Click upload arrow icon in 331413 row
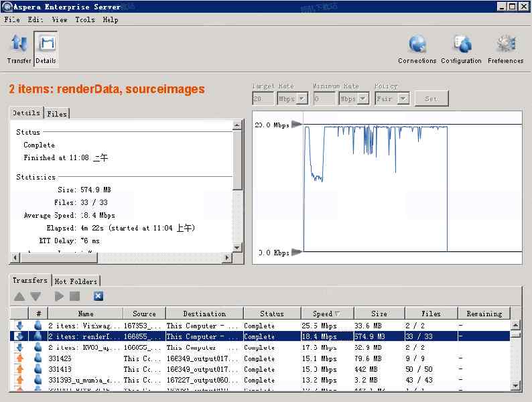The image size is (532, 402). coord(19,369)
